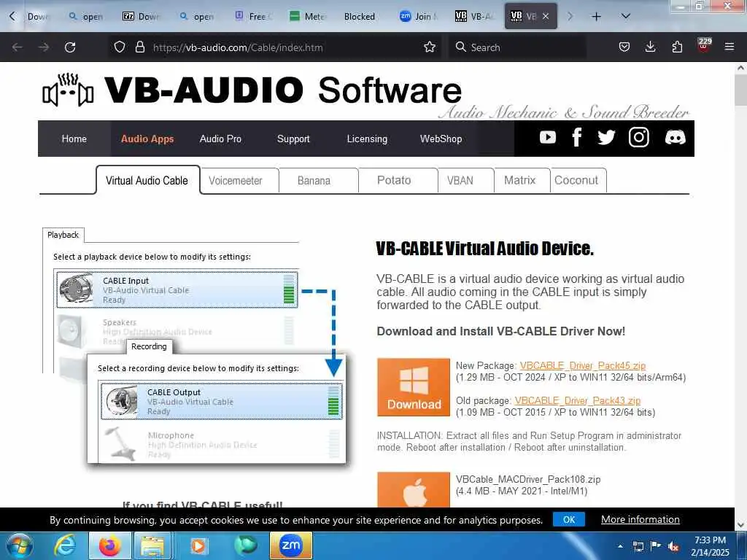Select the Virtual Audio Cable tab

[x=147, y=181]
